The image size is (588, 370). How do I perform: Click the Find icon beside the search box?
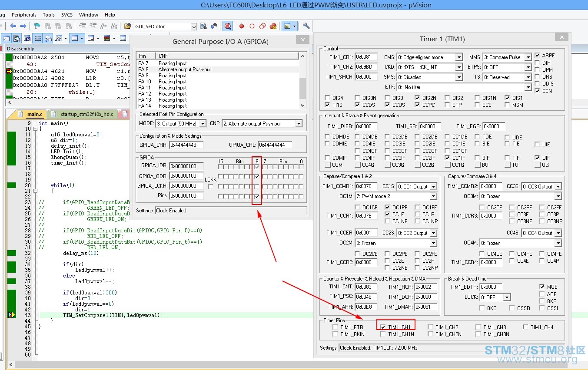coord(203,26)
